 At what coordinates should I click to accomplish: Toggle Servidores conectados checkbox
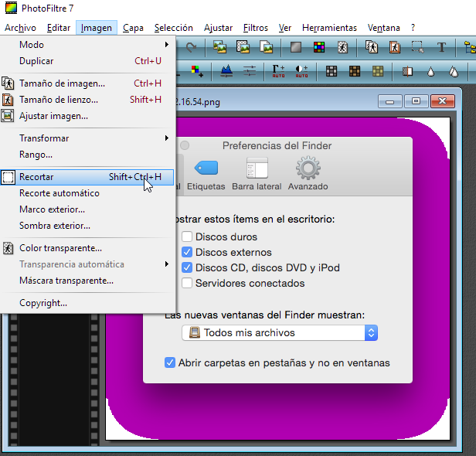pos(187,283)
